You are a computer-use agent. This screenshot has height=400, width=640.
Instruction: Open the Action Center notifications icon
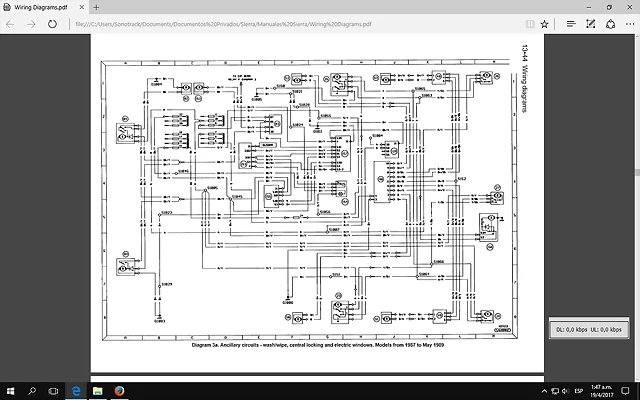[x=625, y=391]
